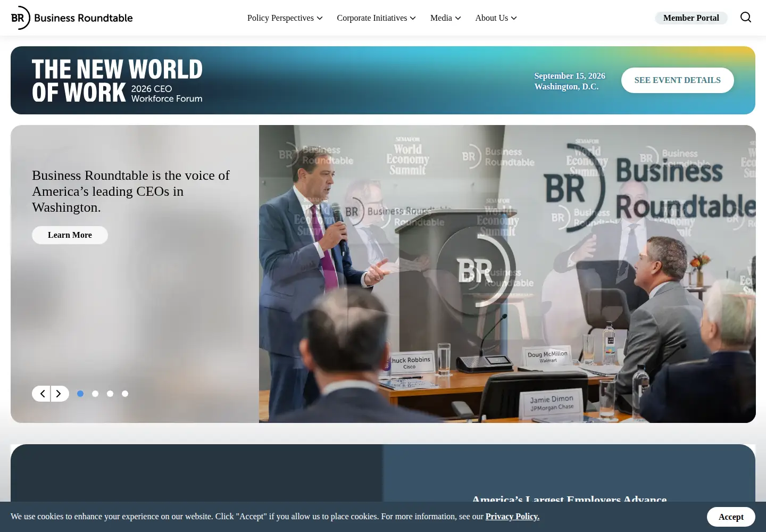Open the About Us dropdown
This screenshot has width=766, height=532.
[496, 18]
